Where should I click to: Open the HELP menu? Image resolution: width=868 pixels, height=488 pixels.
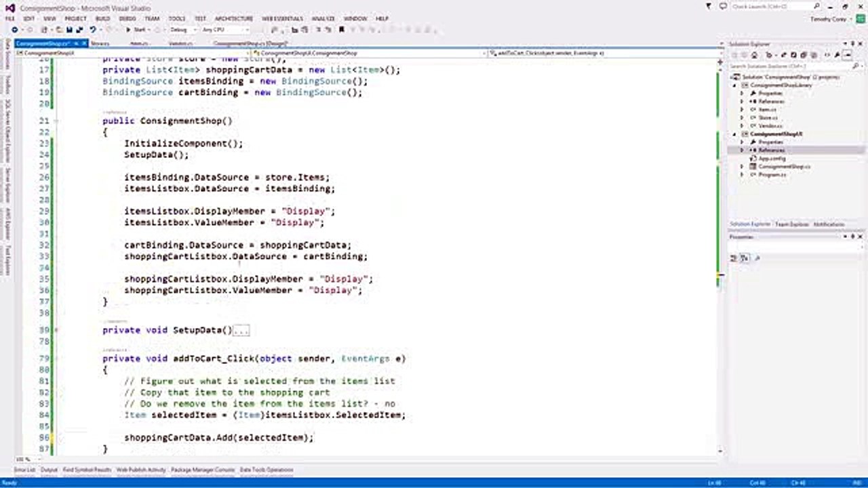382,19
